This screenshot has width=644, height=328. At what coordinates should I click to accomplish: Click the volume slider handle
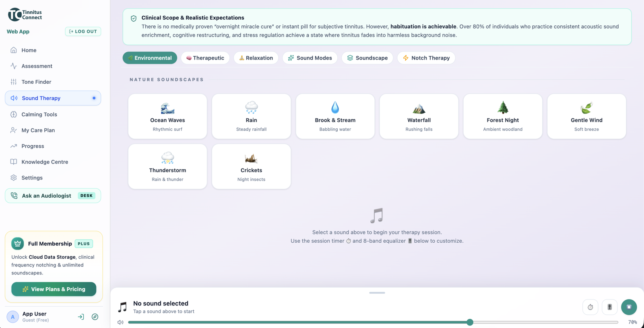[x=470, y=322]
